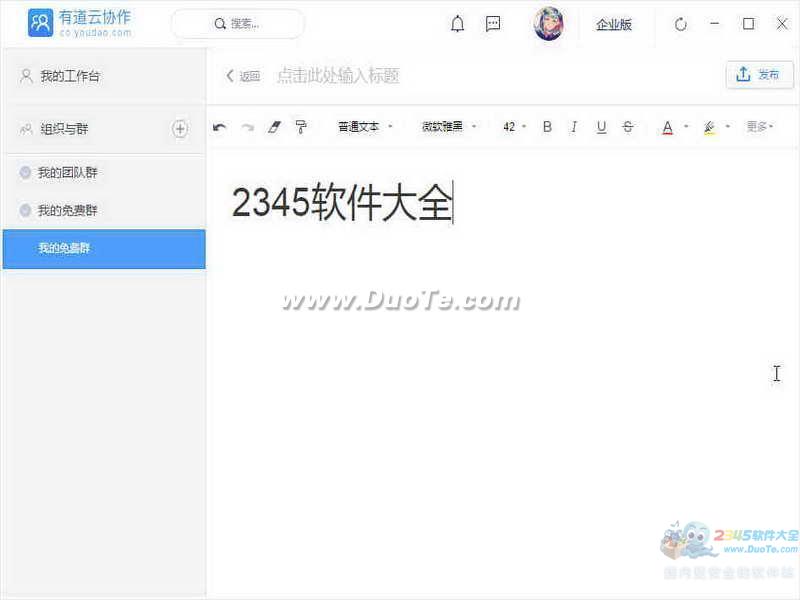Click the title input placeholder

pos(338,76)
